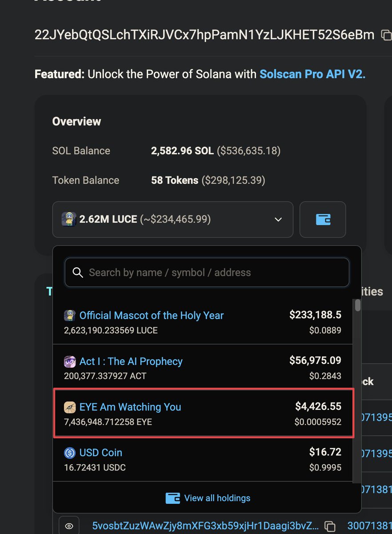Viewport: 392px width, 534px height.
Task: Click the Token Balance label
Action: 86,180
